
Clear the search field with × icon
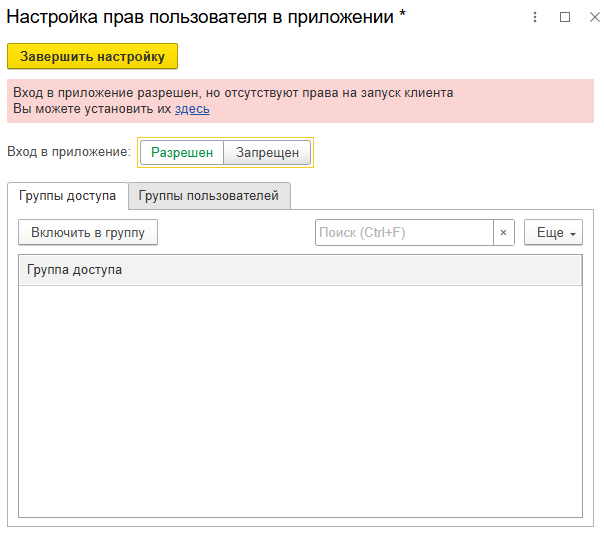coord(503,233)
